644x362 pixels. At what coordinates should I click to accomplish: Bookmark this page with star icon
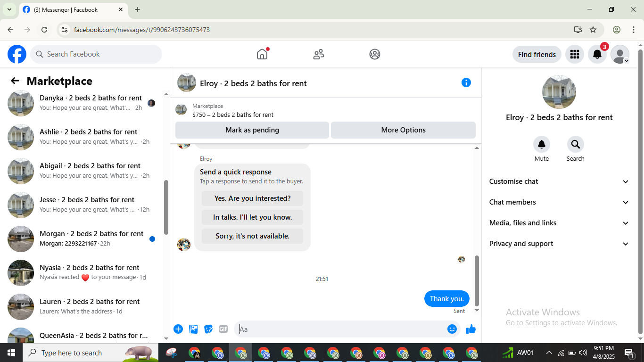tap(593, 30)
